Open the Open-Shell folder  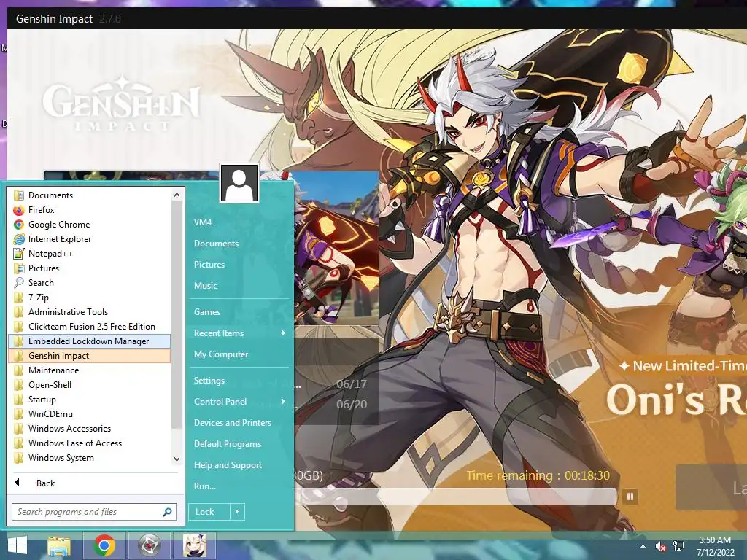point(90,385)
